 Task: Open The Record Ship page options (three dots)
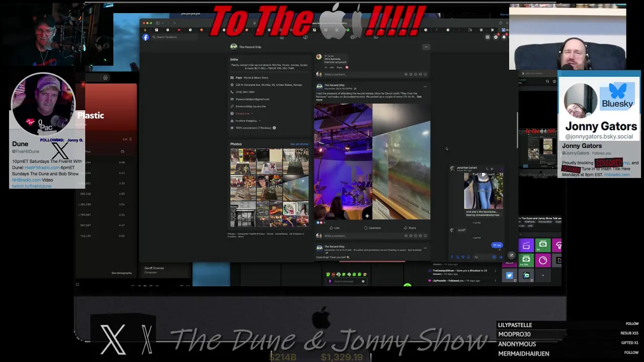426,47
